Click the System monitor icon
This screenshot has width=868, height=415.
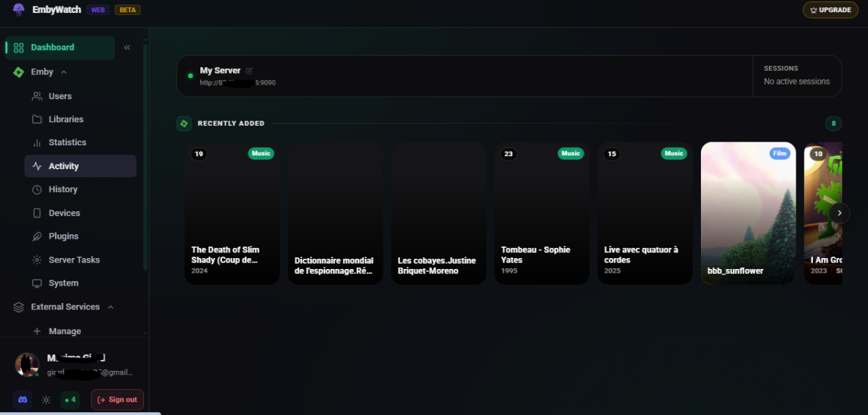37,283
